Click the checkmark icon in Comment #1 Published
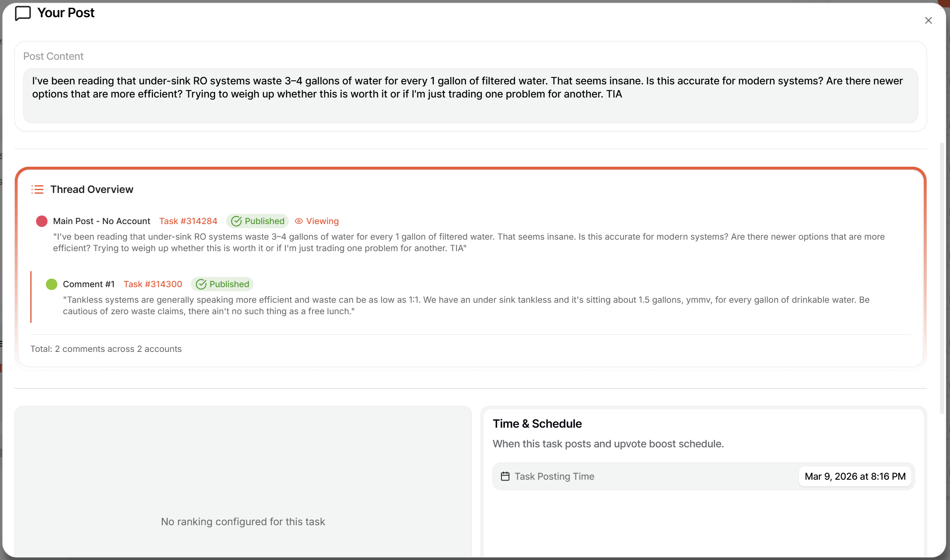The width and height of the screenshot is (950, 560). click(x=201, y=284)
